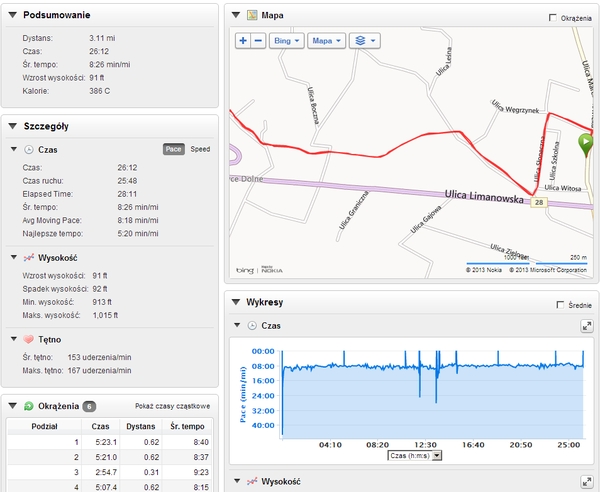Open the Bing map provider dropdown

287,41
